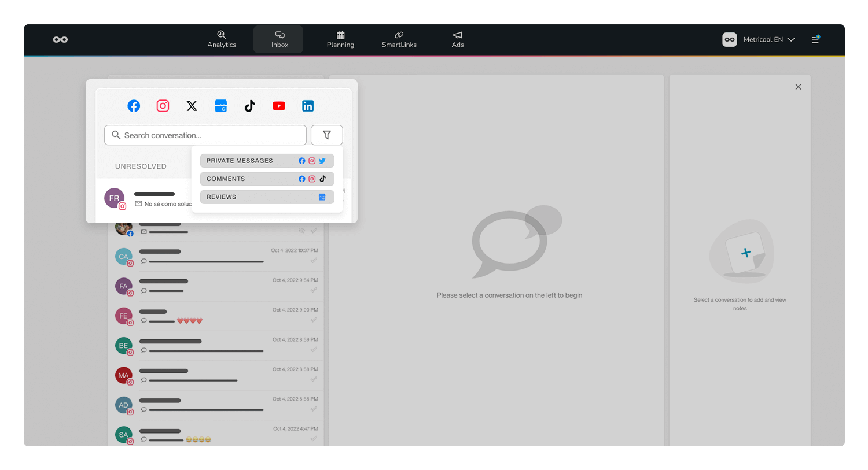868x470 pixels.
Task: Mark the AD conversation as resolved
Action: (x=314, y=409)
